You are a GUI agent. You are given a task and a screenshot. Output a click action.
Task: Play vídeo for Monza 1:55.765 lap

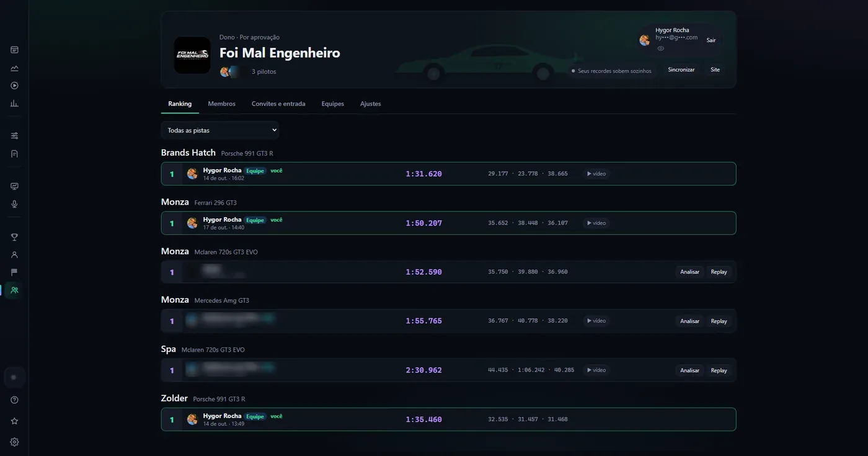pos(596,321)
